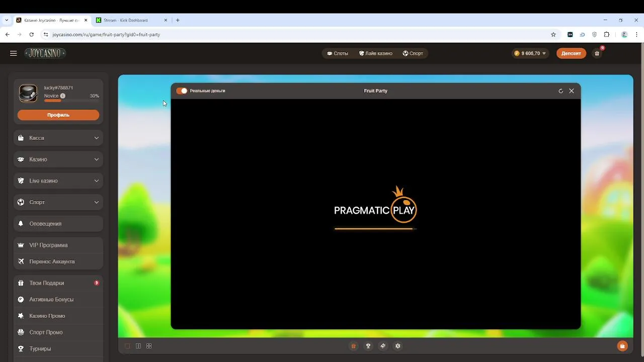Click the Профиль button
The width and height of the screenshot is (644, 362).
click(58, 115)
